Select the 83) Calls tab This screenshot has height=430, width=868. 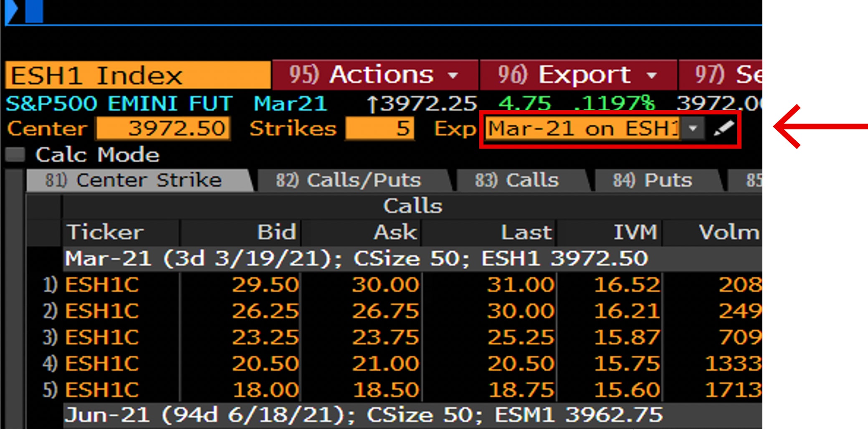coord(521,180)
